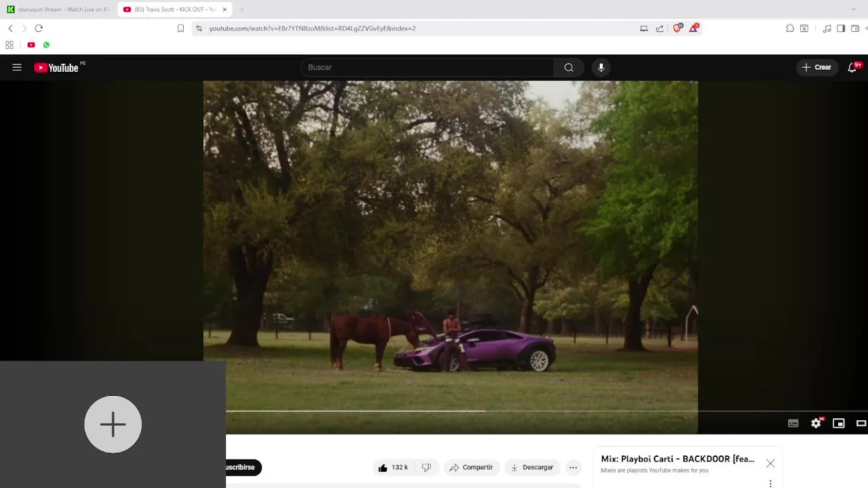Open the WhatsApp bookmark shortcut
Screen dimensions: 868x488
point(46,45)
